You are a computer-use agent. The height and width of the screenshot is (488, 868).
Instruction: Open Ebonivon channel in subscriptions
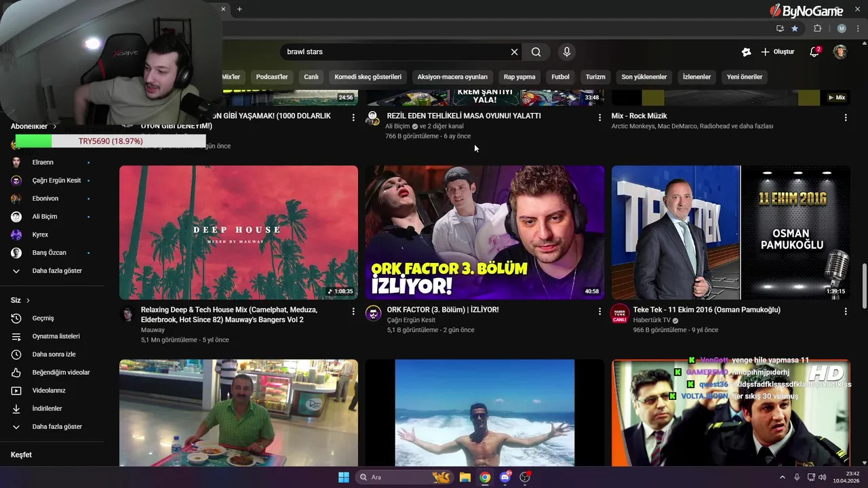click(x=52, y=199)
